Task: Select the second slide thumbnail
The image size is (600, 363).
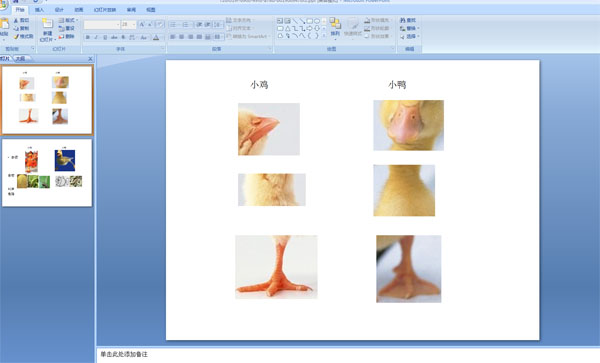Action: [47, 173]
